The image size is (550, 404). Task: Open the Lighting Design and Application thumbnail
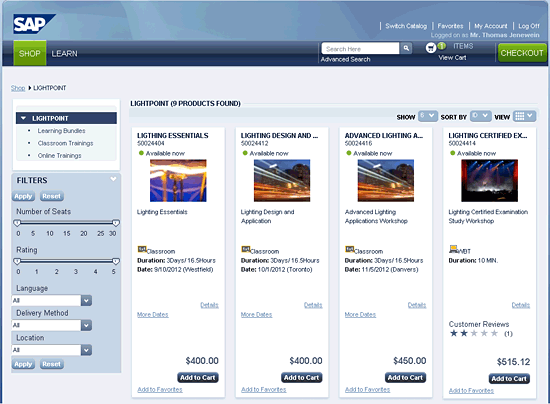(x=282, y=181)
